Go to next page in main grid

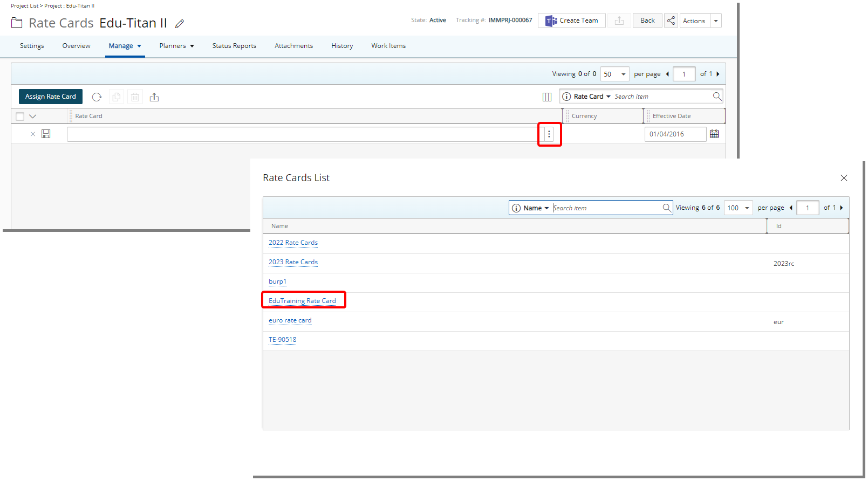pos(718,74)
